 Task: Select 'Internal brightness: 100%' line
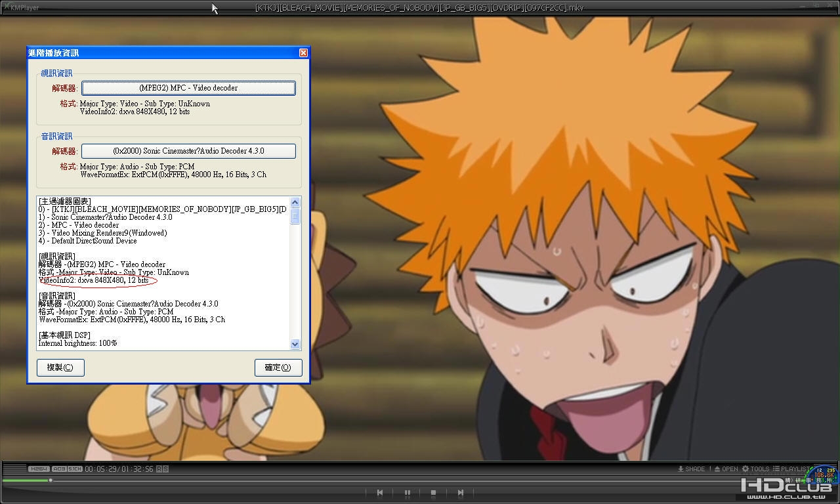pos(78,343)
